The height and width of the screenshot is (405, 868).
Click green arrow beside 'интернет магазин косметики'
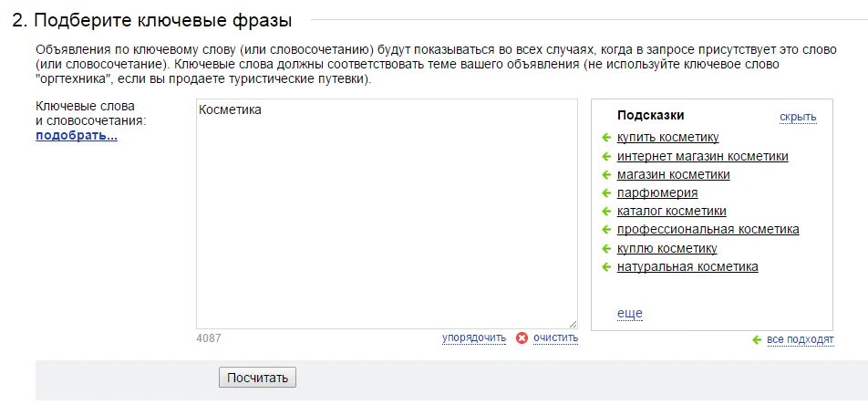605,156
